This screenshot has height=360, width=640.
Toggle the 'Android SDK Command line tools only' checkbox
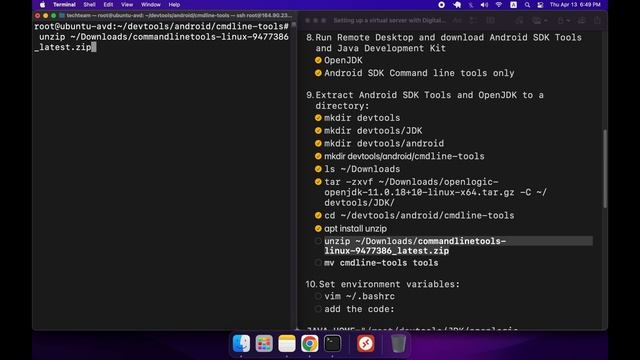coord(318,73)
